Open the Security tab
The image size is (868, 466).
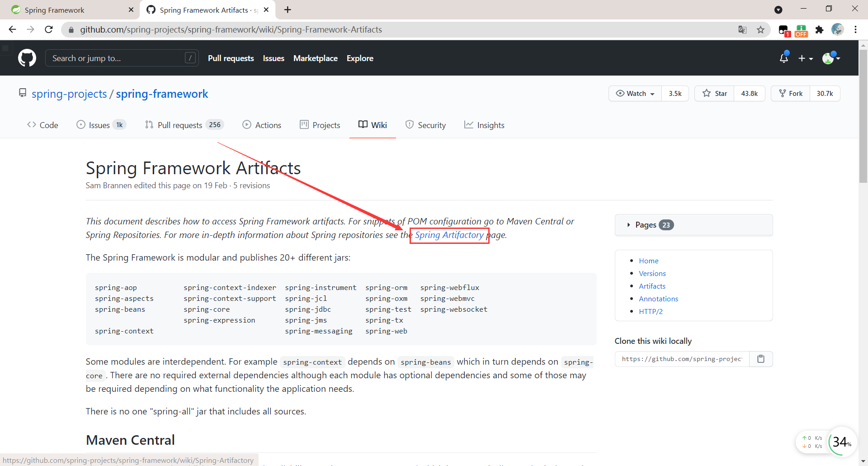[x=425, y=125]
